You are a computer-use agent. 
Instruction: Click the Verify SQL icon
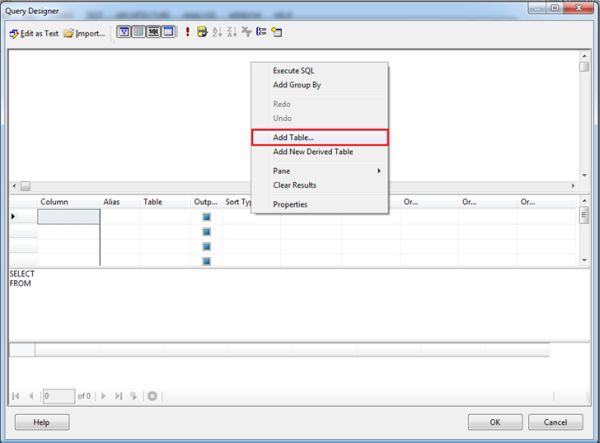[x=202, y=32]
